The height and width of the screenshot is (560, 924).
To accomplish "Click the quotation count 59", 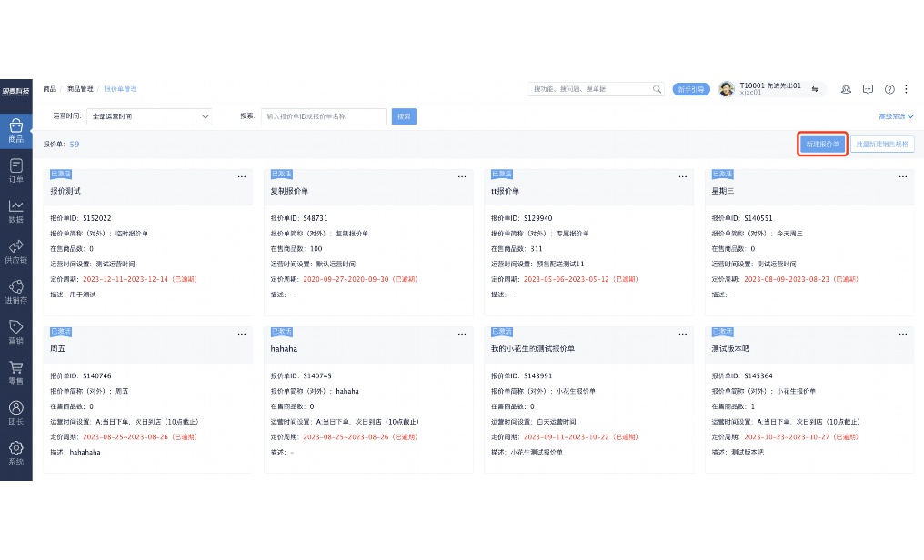I will [x=75, y=145].
